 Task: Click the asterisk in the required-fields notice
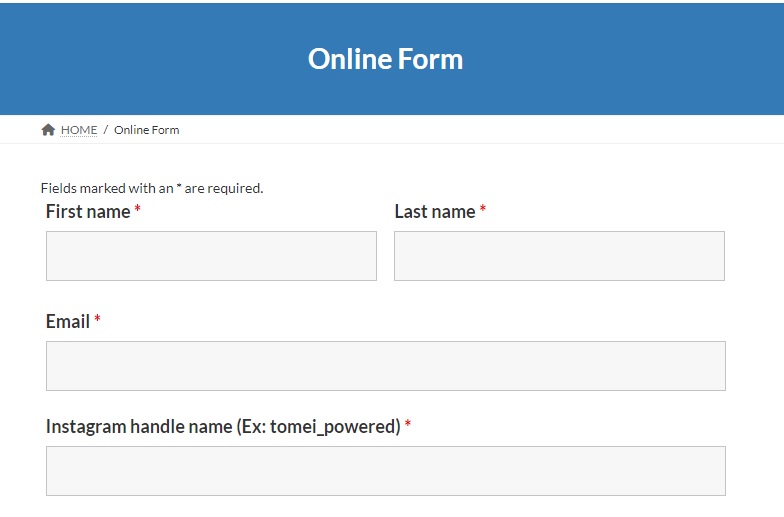coord(179,187)
